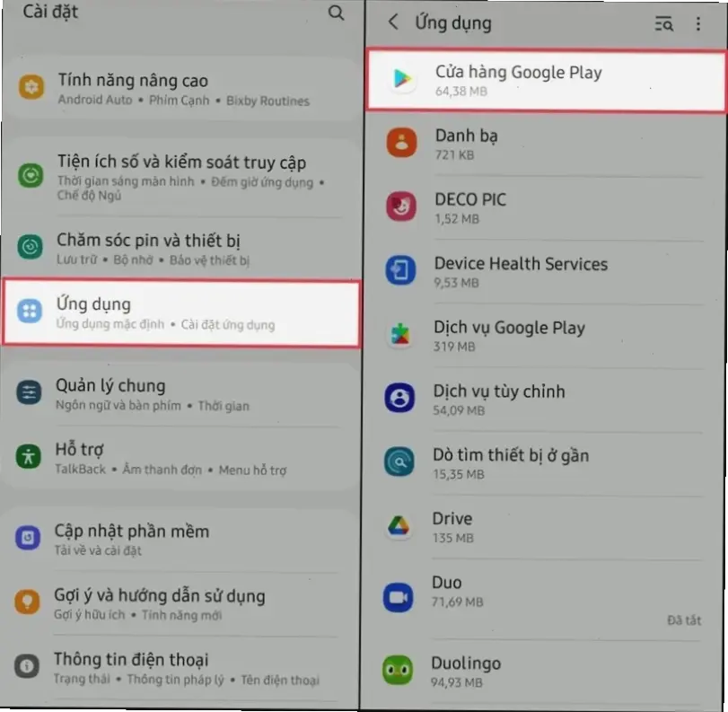Open the Duo app entry
Image resolution: width=728 pixels, height=712 pixels.
[x=542, y=600]
